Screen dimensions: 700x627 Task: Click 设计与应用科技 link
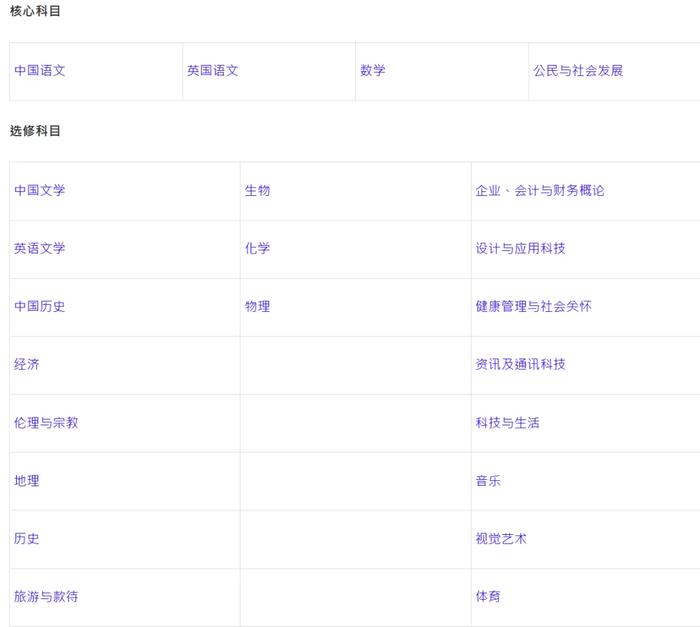coord(521,248)
